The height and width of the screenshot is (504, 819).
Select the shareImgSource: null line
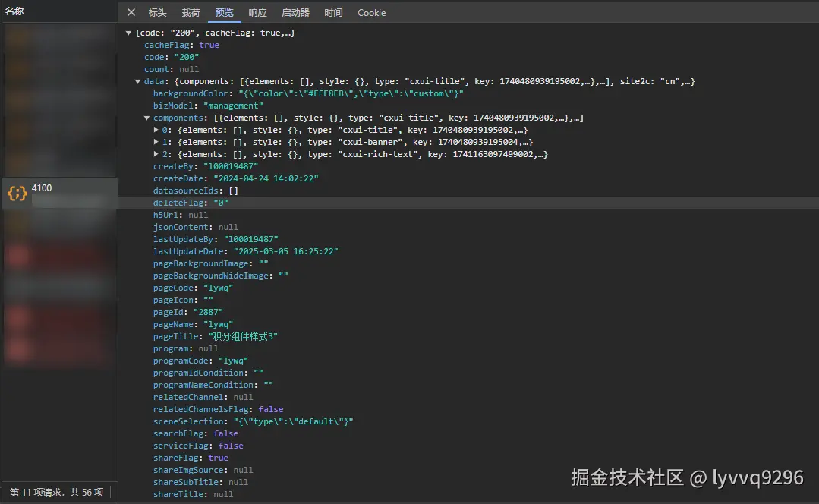203,470
